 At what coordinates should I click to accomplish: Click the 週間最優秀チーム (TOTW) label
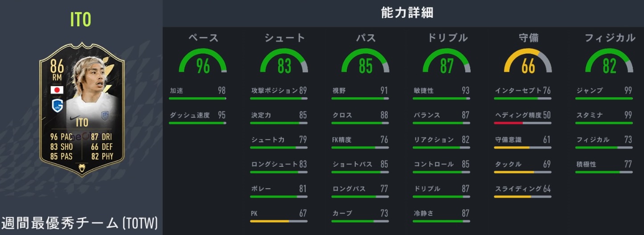click(79, 223)
